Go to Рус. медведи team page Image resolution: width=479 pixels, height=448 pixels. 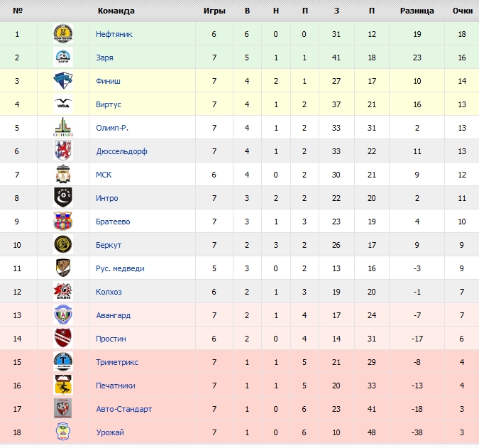(120, 268)
